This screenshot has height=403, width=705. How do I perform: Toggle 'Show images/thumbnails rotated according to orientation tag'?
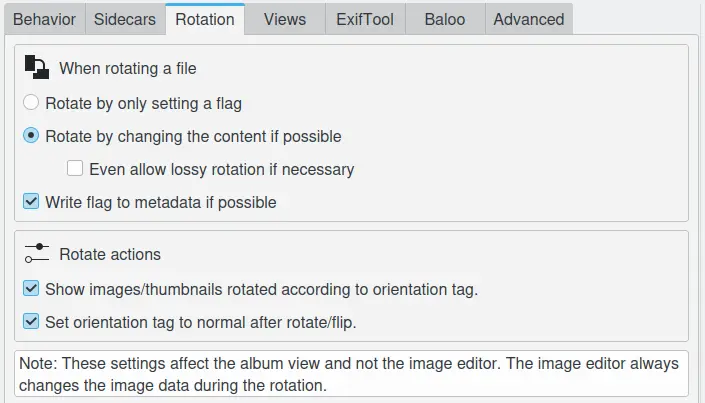[31, 289]
